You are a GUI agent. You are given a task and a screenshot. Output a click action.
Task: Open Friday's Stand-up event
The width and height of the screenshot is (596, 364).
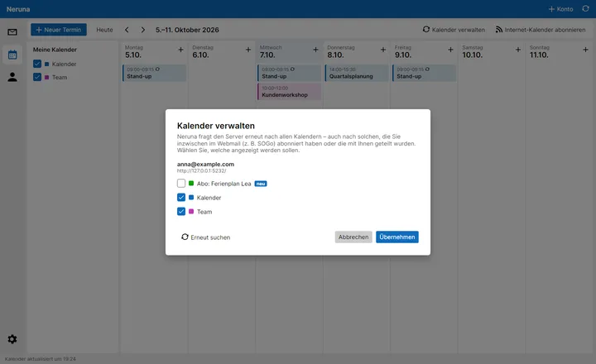click(424, 73)
